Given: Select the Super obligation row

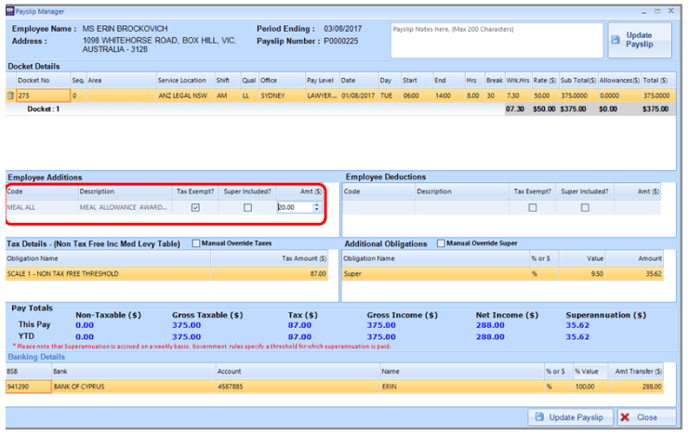Looking at the screenshot, I should [502, 274].
